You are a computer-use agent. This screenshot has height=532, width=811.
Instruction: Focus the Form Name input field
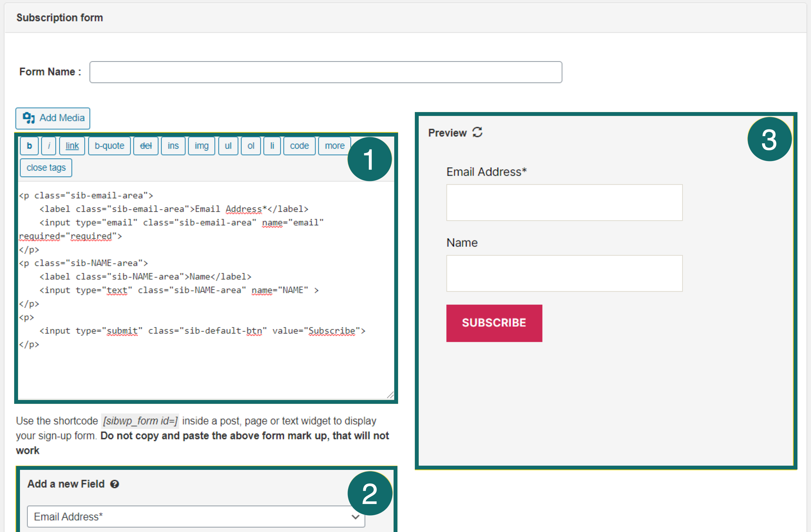click(326, 72)
